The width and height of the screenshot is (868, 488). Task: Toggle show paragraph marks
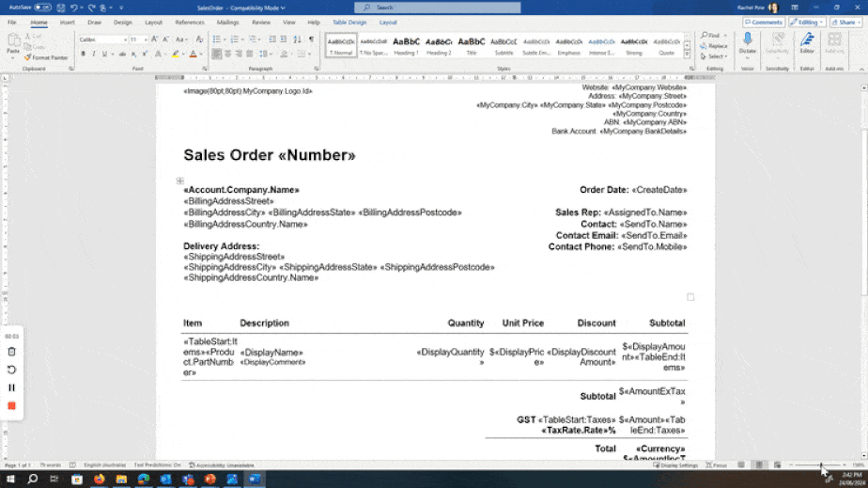pyautogui.click(x=311, y=39)
